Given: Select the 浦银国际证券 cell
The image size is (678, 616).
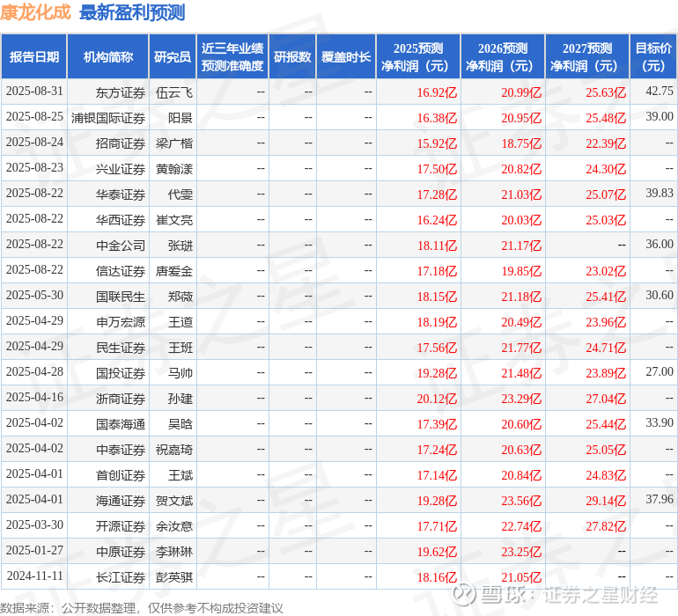Looking at the screenshot, I should point(108,118).
